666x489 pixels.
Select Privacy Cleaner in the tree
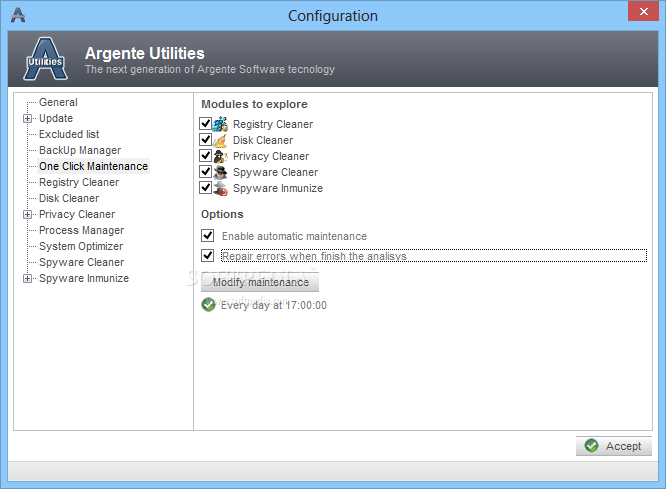[77, 215]
